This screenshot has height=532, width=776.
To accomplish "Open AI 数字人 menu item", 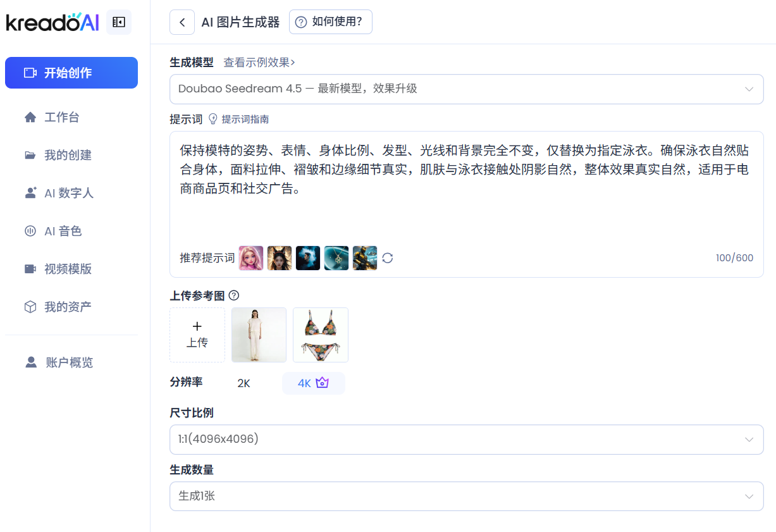I will (x=68, y=194).
